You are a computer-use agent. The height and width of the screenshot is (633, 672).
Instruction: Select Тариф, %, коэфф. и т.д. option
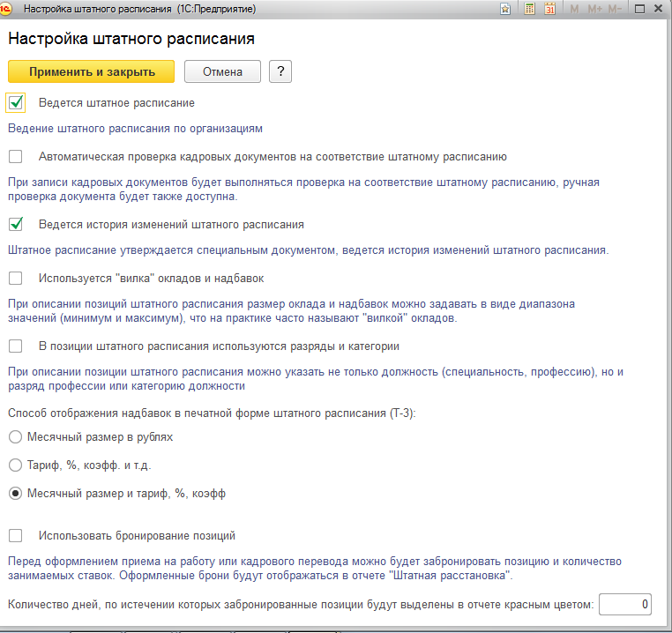15,465
